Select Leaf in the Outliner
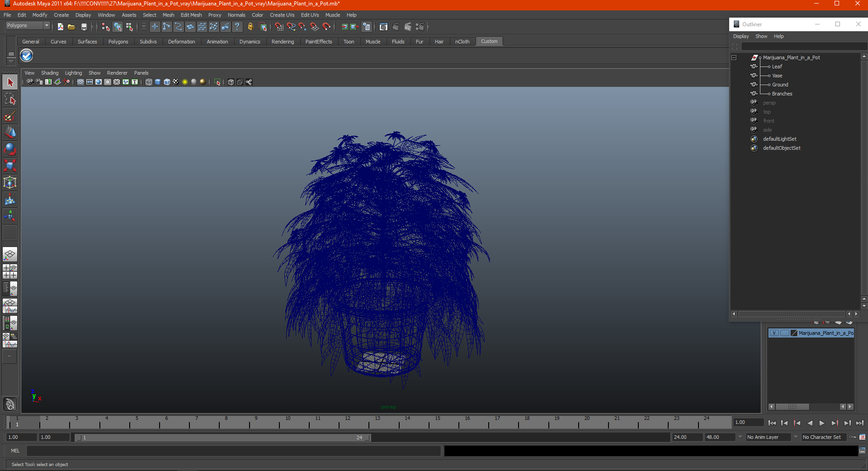Image resolution: width=868 pixels, height=471 pixels. 777,67
